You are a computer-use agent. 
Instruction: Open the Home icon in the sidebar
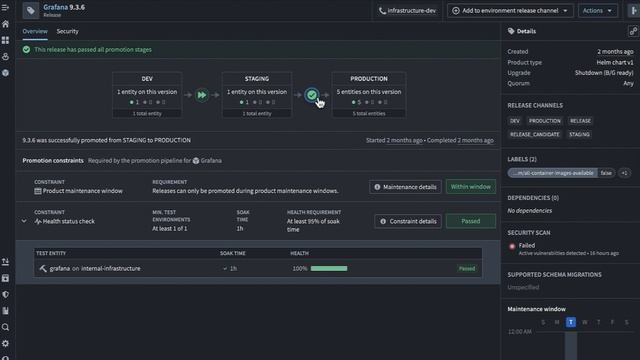coord(5,24)
